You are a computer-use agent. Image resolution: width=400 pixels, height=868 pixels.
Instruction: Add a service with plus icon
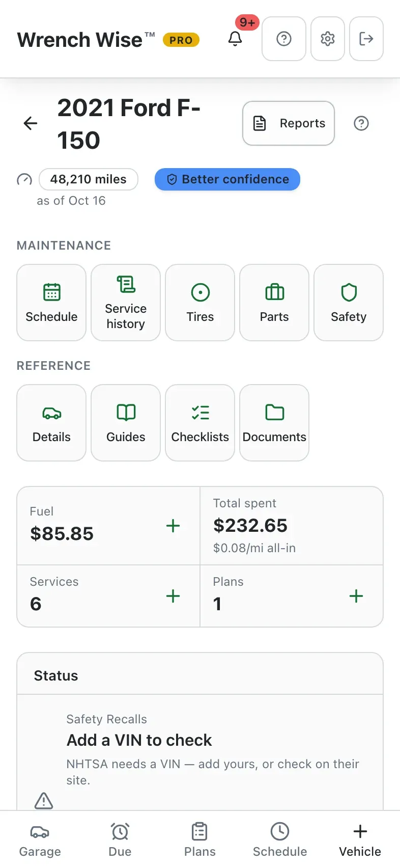(x=173, y=596)
